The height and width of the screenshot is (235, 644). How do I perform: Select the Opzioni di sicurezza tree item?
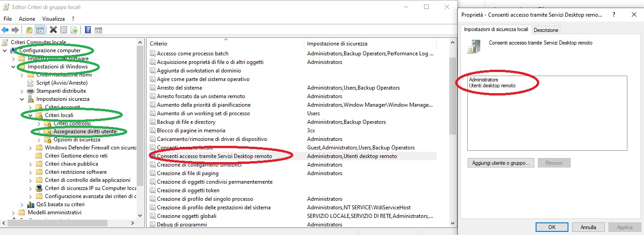(76, 140)
